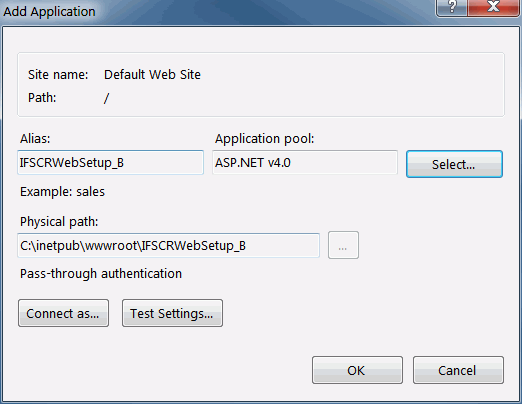This screenshot has width=522, height=404.
Task: Cancel adding the application
Action: tap(458, 370)
